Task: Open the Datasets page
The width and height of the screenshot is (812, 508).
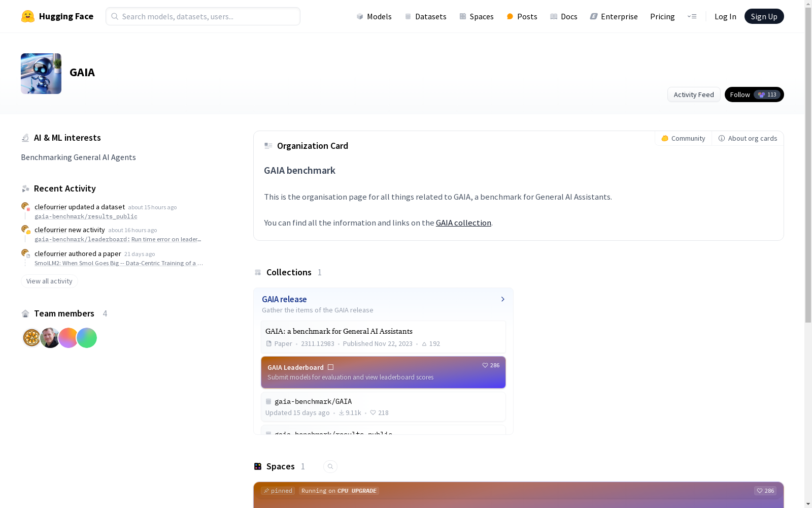Action: (425, 16)
